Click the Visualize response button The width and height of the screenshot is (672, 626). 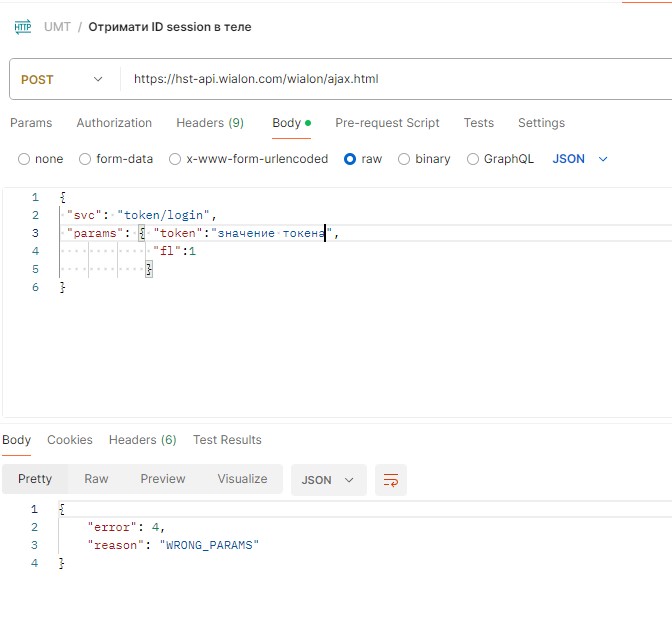pos(242,479)
